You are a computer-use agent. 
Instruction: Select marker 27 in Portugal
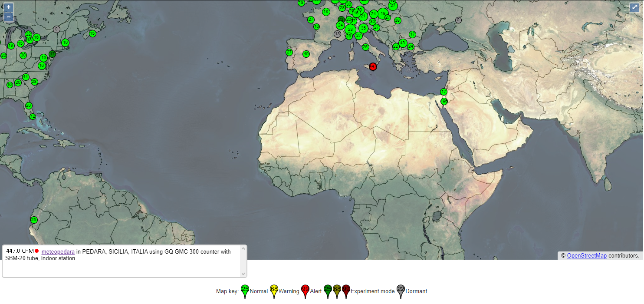289,52
